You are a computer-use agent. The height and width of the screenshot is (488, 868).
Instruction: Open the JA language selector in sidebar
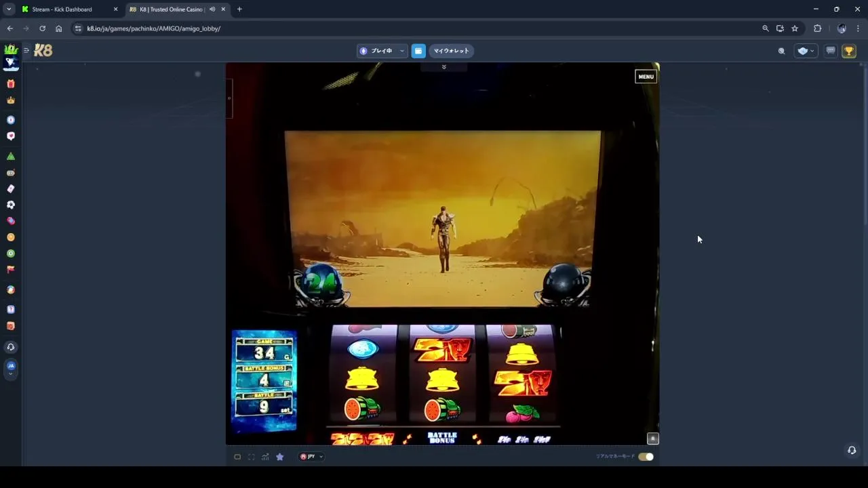[x=10, y=368]
